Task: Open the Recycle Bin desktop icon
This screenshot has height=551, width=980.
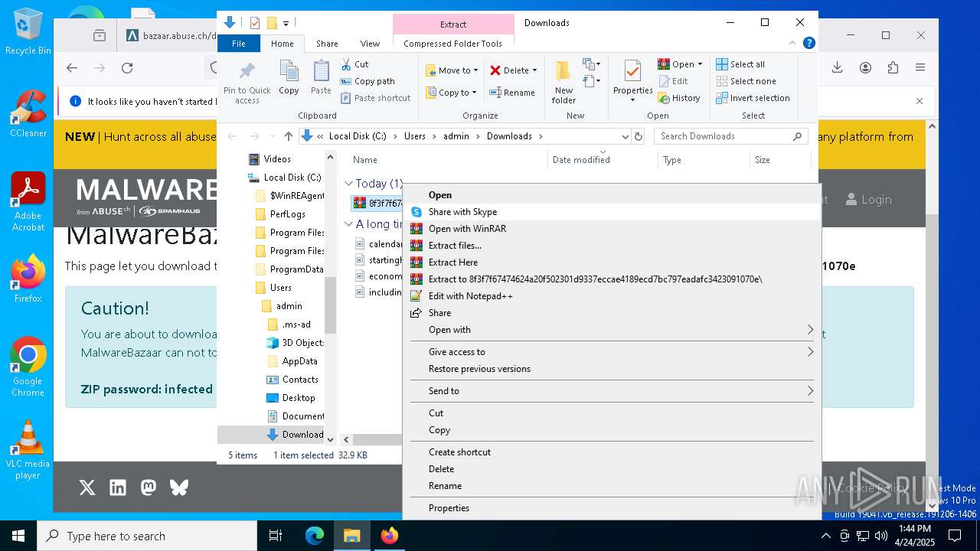Action: tap(28, 31)
